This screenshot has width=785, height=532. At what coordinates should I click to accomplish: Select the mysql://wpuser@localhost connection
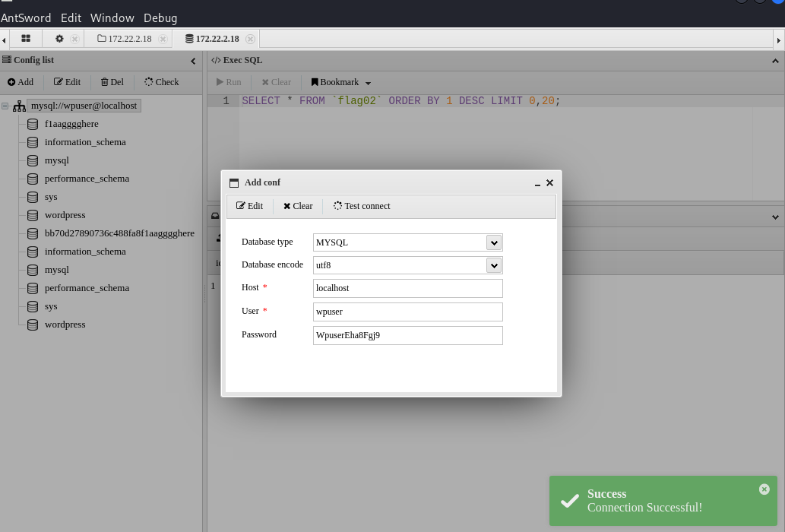(x=84, y=106)
